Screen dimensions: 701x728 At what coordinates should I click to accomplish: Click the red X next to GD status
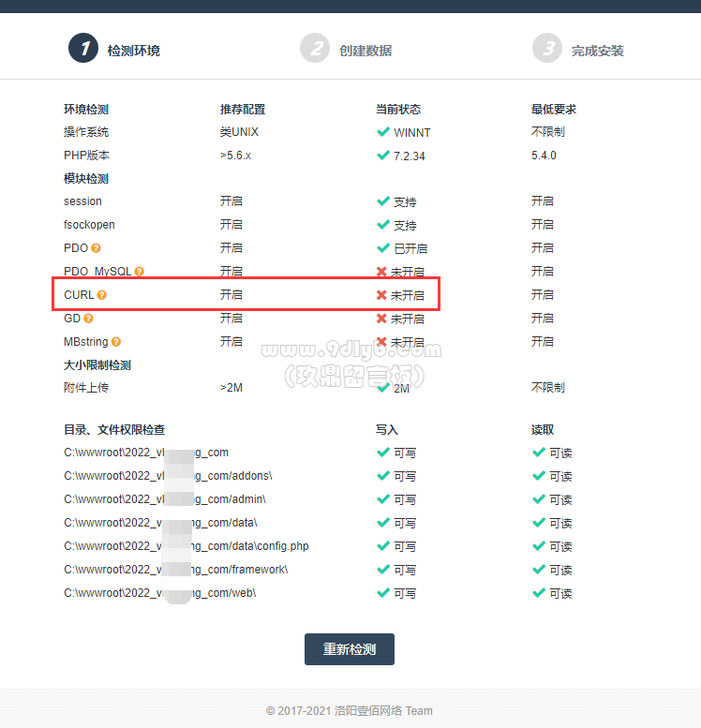click(x=381, y=318)
